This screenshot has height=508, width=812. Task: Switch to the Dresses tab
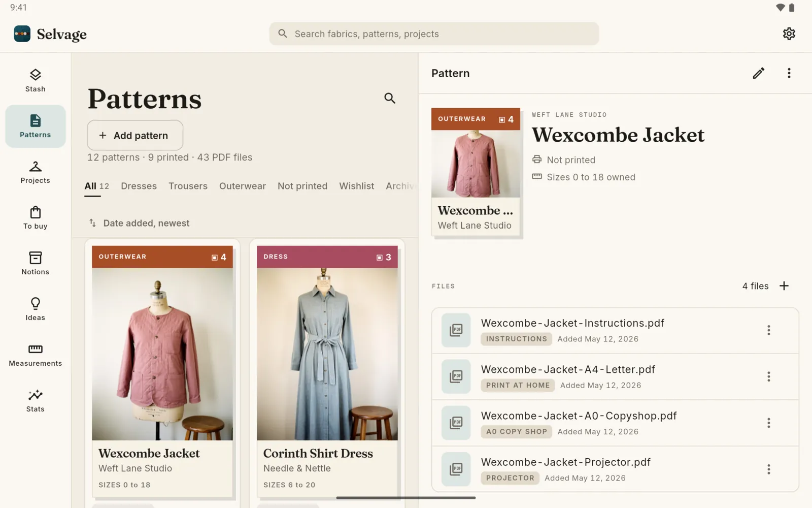[139, 186]
